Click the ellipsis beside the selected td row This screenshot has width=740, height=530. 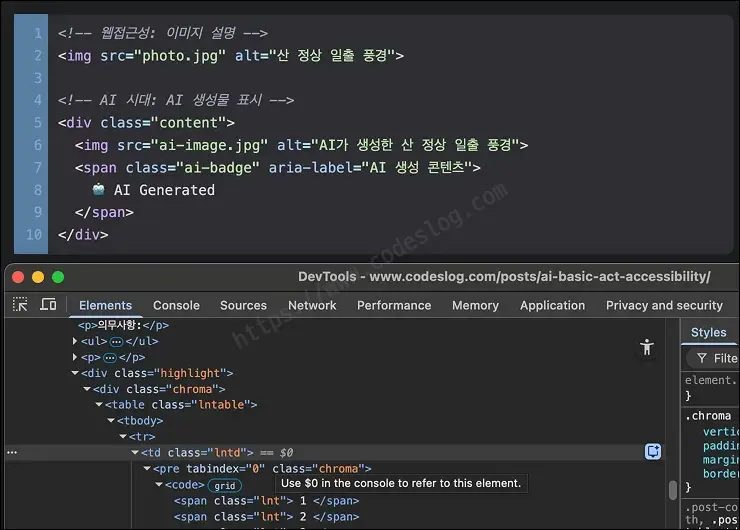[12, 453]
